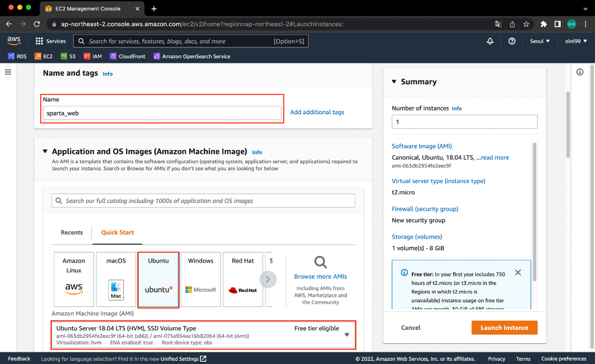Open the help question mark menu
This screenshot has width=595, height=364.
coord(512,41)
